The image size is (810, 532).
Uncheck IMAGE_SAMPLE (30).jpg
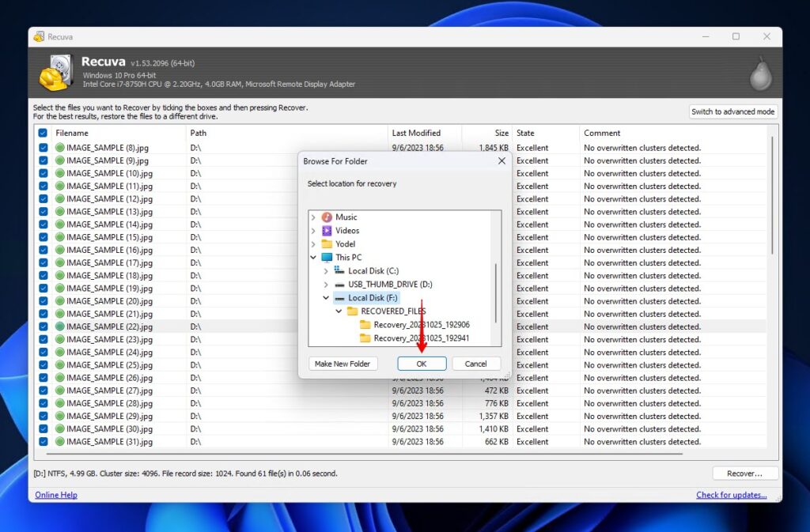point(42,428)
